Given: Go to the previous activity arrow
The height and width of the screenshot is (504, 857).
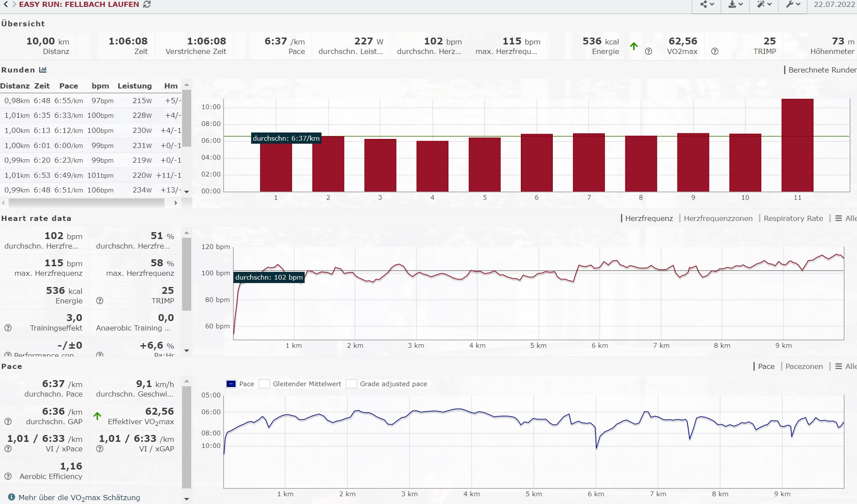Looking at the screenshot, I should click(x=6, y=4).
